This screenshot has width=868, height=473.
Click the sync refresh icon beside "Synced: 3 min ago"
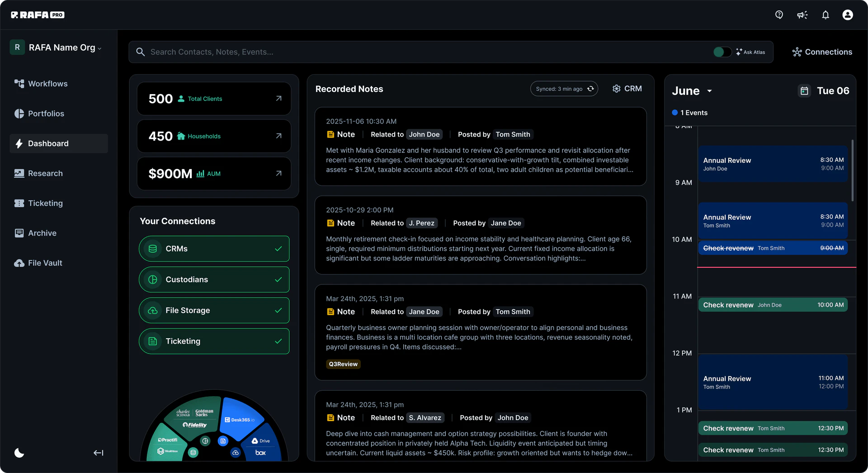pos(590,89)
